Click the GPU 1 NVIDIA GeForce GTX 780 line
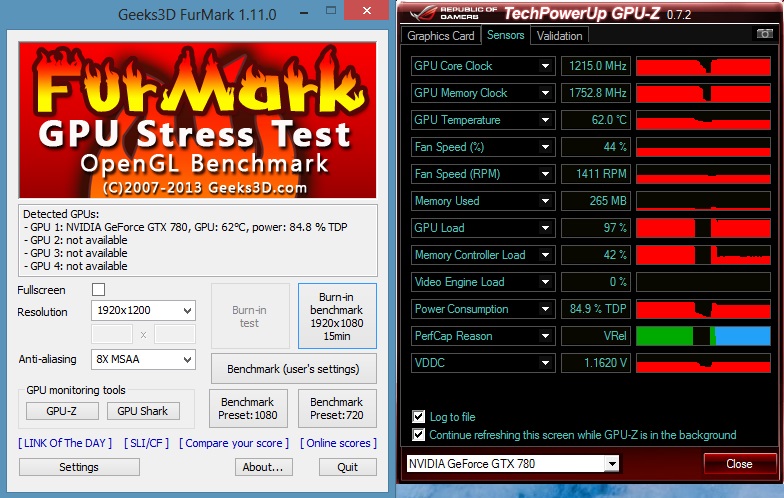The height and width of the screenshot is (498, 784). point(186,227)
